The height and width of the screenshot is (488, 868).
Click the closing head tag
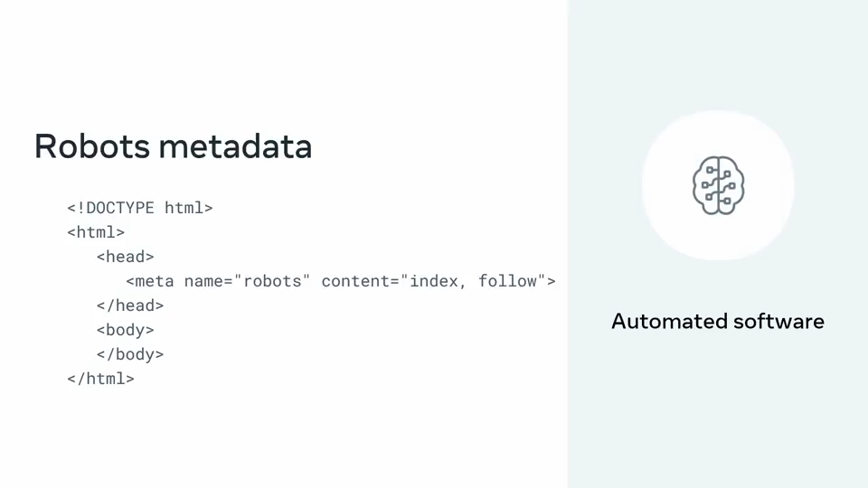130,305
